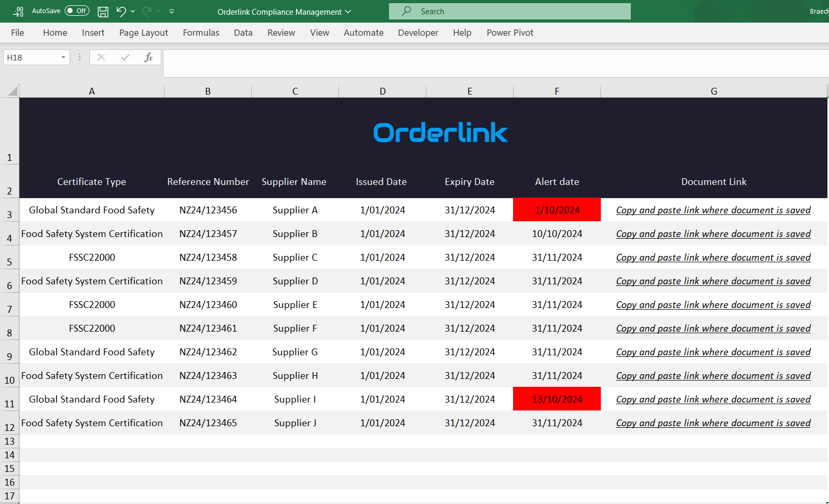Select row 3 header
Image resolution: width=829 pixels, height=504 pixels.
click(9, 210)
